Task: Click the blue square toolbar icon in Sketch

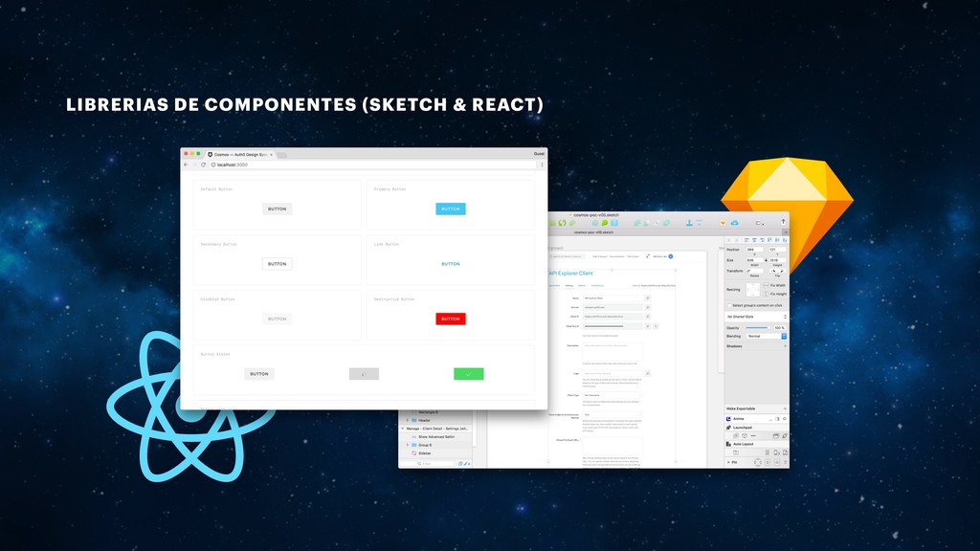Action: pos(614,222)
